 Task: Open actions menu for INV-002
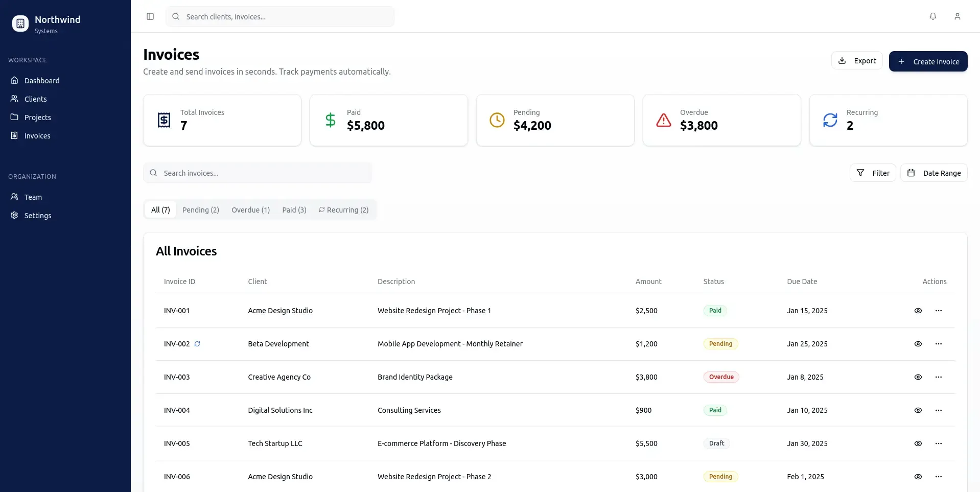[939, 343]
